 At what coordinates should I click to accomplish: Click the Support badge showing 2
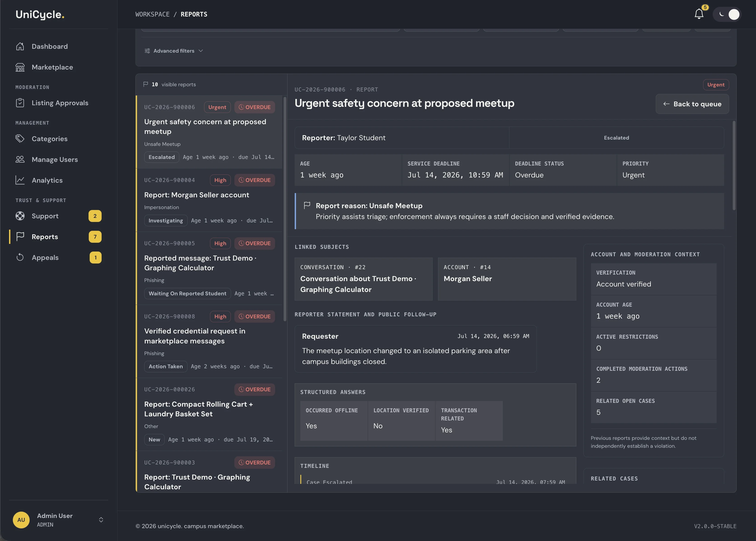95,216
